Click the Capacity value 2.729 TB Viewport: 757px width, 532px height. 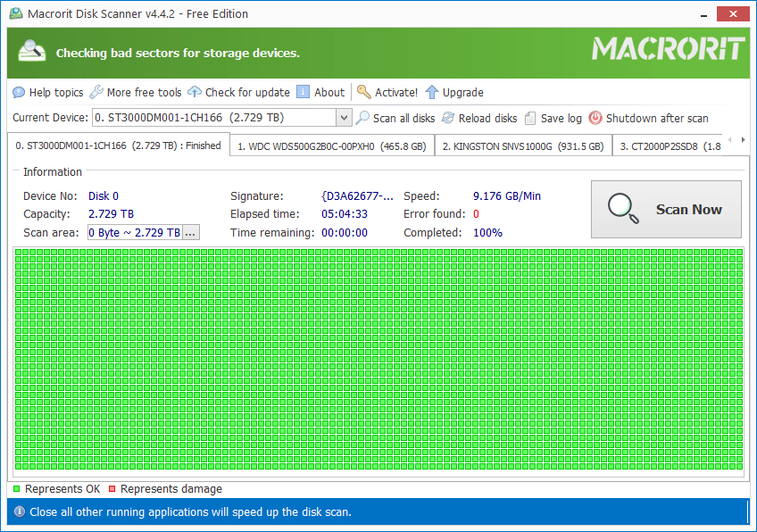[x=111, y=214]
